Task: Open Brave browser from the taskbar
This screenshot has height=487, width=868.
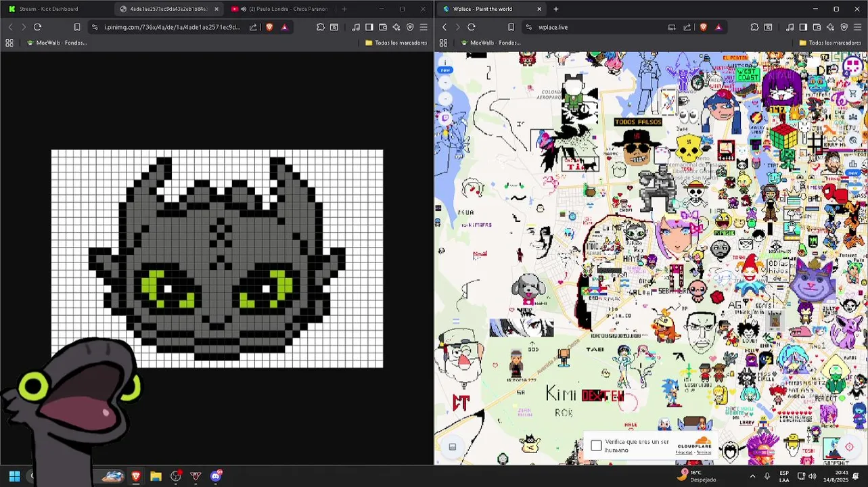Action: [x=136, y=476]
